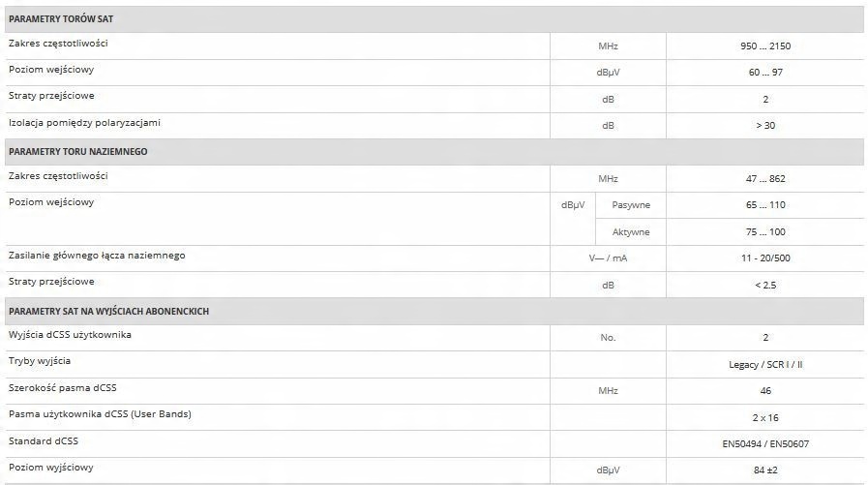868x485 pixels.
Task: Click the 47 ... 862 frequency value
Action: [x=764, y=179]
